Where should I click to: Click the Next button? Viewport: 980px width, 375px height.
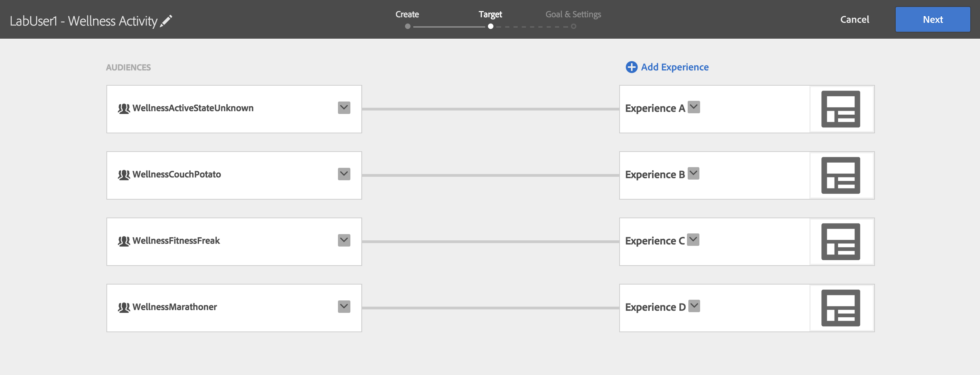pyautogui.click(x=932, y=19)
